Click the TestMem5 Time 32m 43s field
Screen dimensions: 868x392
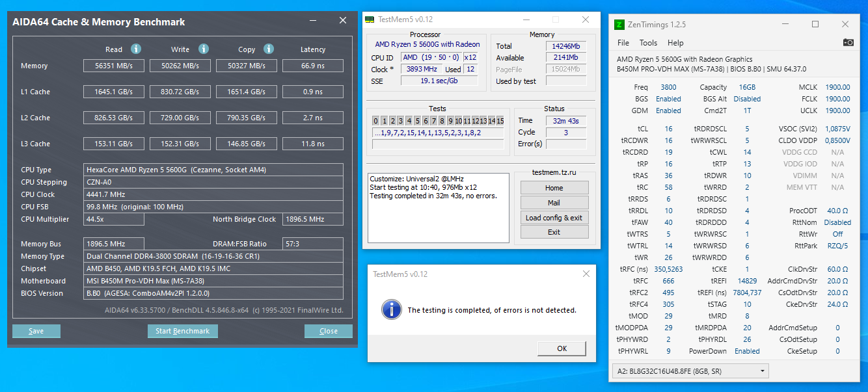(x=566, y=121)
